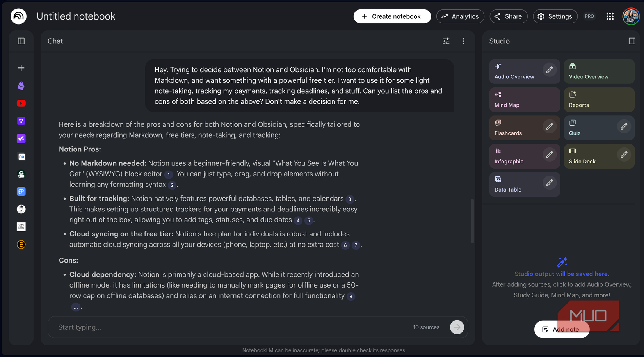
Task: Collapse the Studio panel
Action: coord(632,41)
